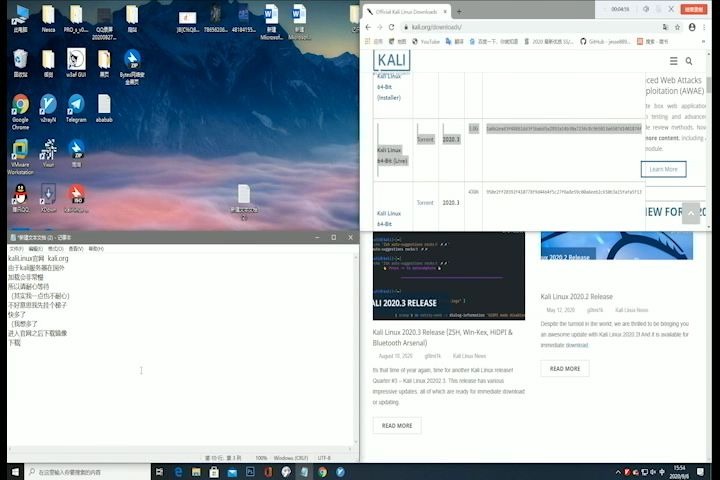Open the YouTube bookmark
Image resolution: width=720 pixels, height=480 pixels.
point(426,41)
